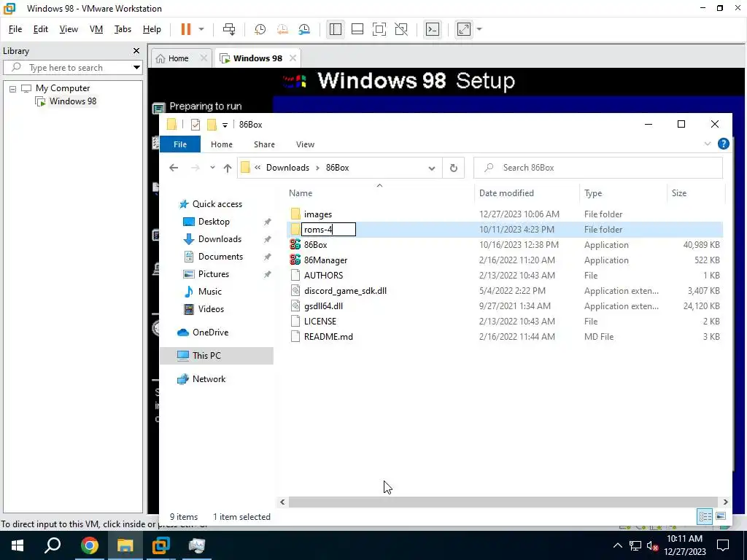747x560 pixels.
Task: Click the horizontal scrollbar right arrow
Action: pyautogui.click(x=725, y=502)
